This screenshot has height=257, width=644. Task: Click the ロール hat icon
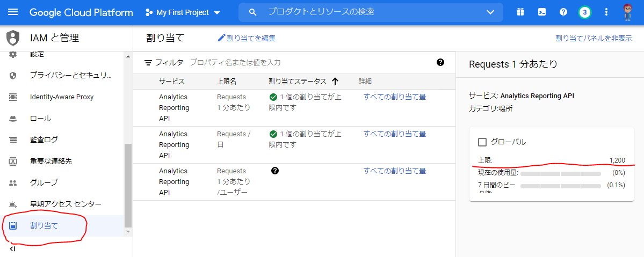(x=13, y=118)
